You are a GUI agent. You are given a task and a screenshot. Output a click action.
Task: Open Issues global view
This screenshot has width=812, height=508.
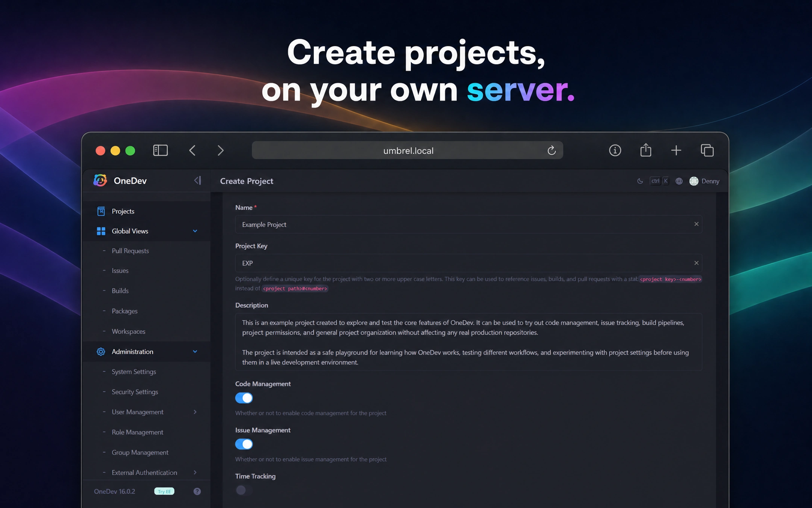[x=120, y=271]
